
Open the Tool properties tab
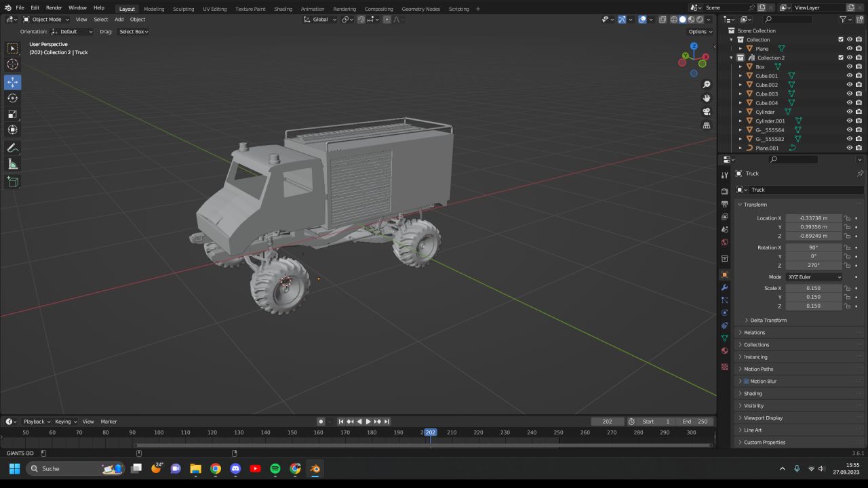724,176
